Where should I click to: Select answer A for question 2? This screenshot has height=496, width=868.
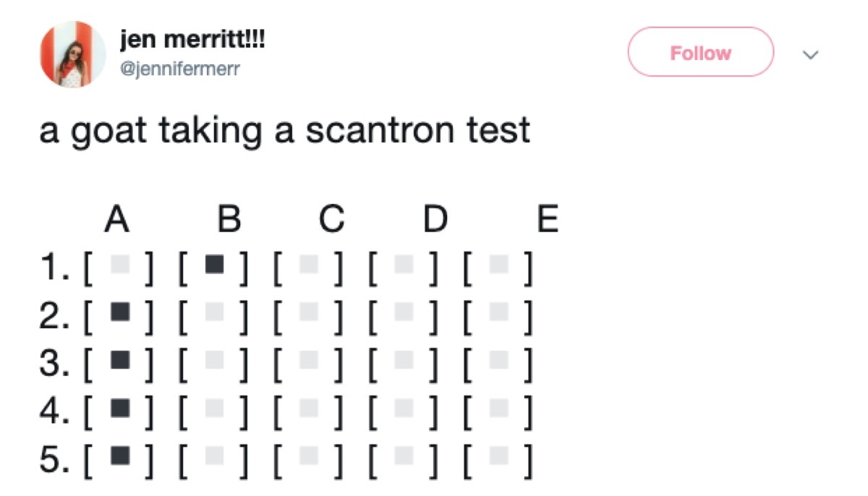coord(118,312)
